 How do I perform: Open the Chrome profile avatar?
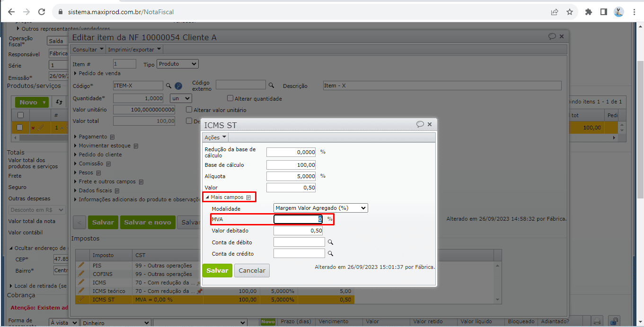(619, 12)
